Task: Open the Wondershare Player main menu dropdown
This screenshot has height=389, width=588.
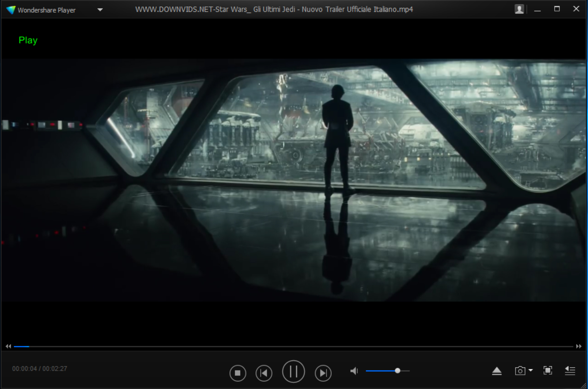Action: pyautogui.click(x=100, y=9)
